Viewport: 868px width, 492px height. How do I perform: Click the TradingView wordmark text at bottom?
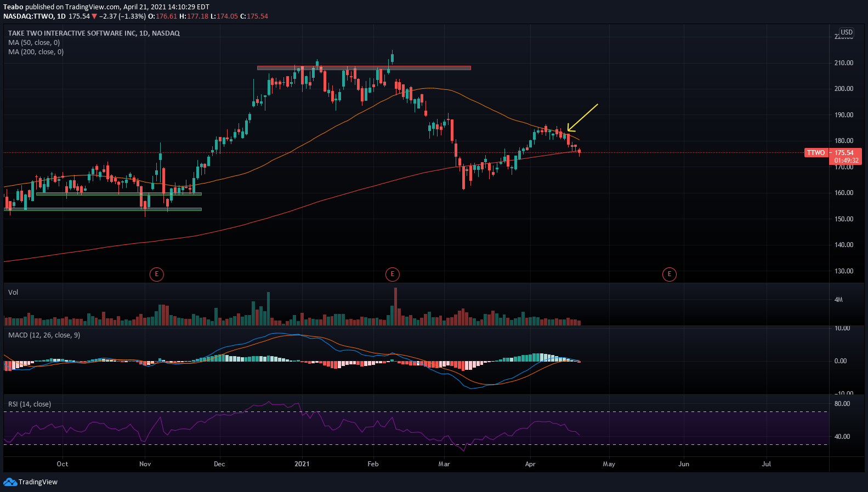[38, 482]
